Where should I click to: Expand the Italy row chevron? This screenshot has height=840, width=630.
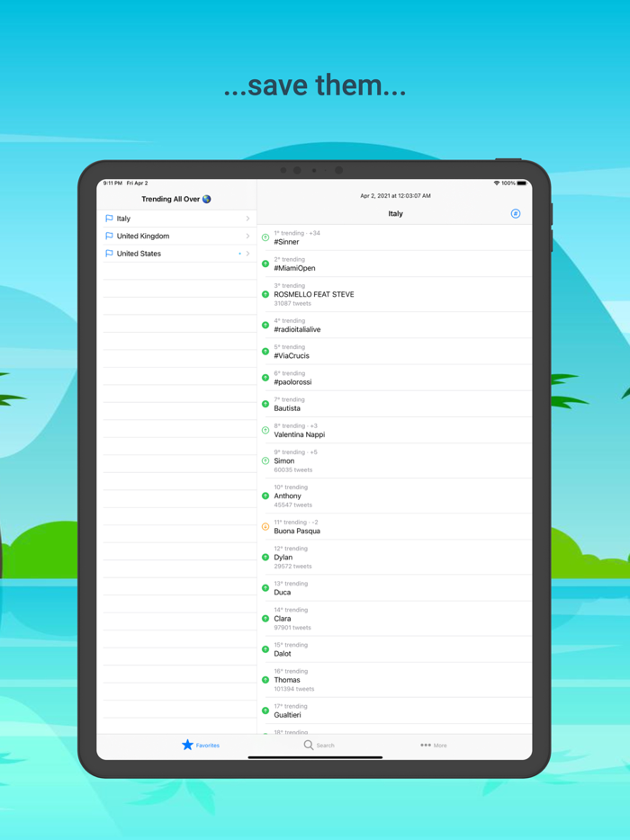247,219
